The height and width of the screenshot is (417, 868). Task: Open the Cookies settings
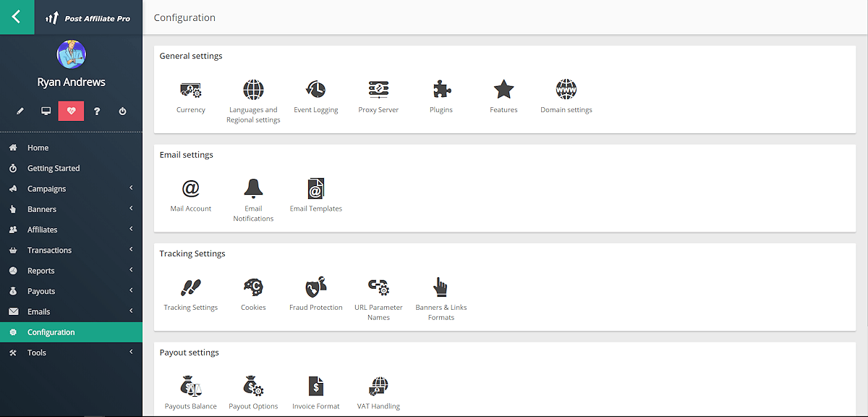coord(253,295)
